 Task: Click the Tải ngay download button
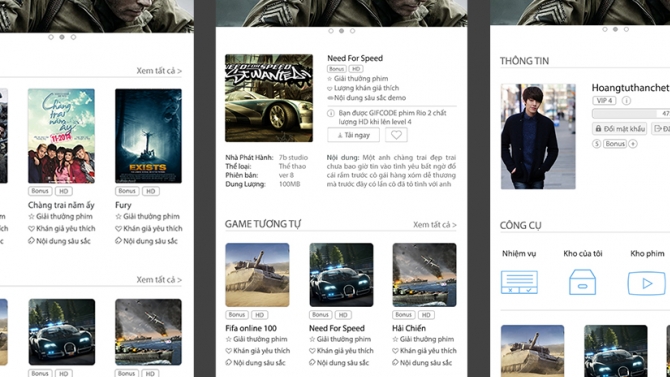(x=353, y=135)
